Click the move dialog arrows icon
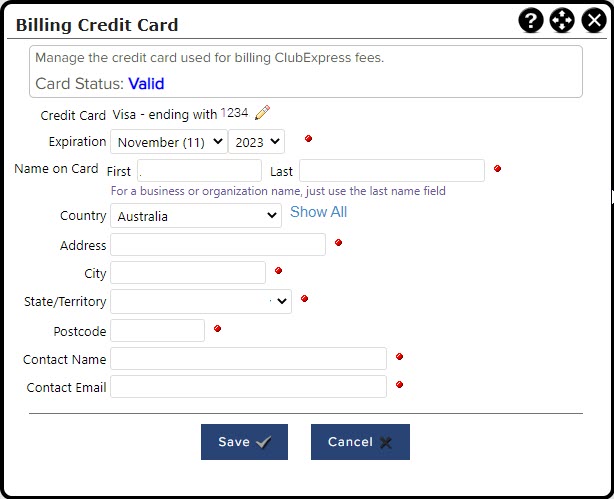The width and height of the screenshot is (614, 499). tap(562, 21)
